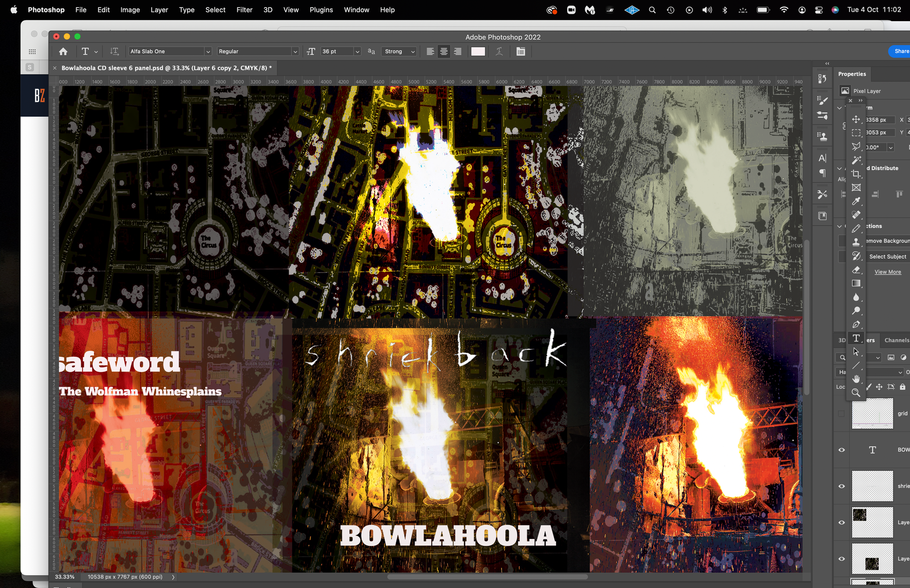Select the Eraser tool

click(856, 270)
